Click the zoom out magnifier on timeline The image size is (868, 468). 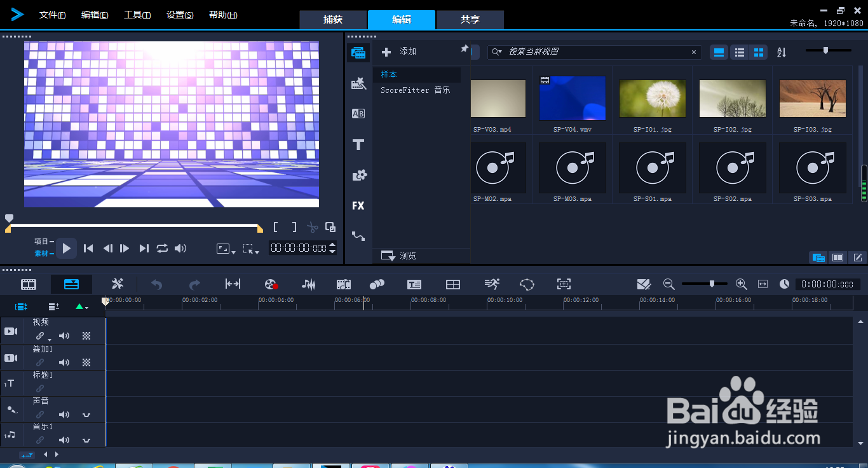[x=668, y=284]
